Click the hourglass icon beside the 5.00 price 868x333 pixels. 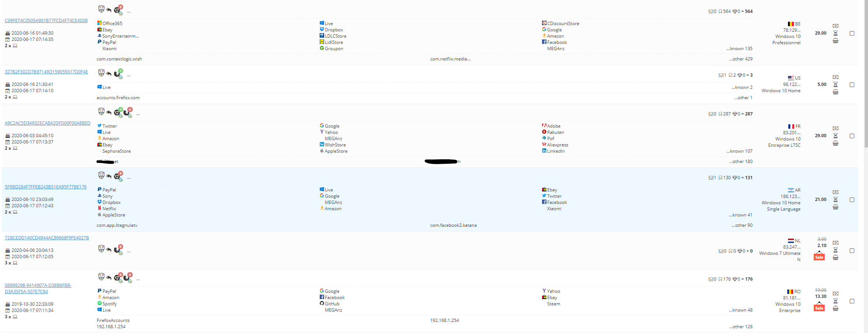(x=836, y=84)
